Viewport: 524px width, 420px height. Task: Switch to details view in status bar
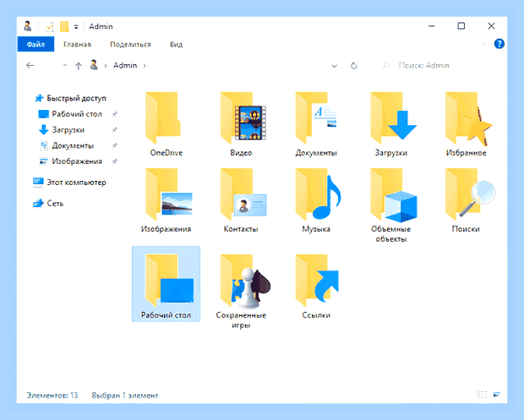(x=482, y=395)
